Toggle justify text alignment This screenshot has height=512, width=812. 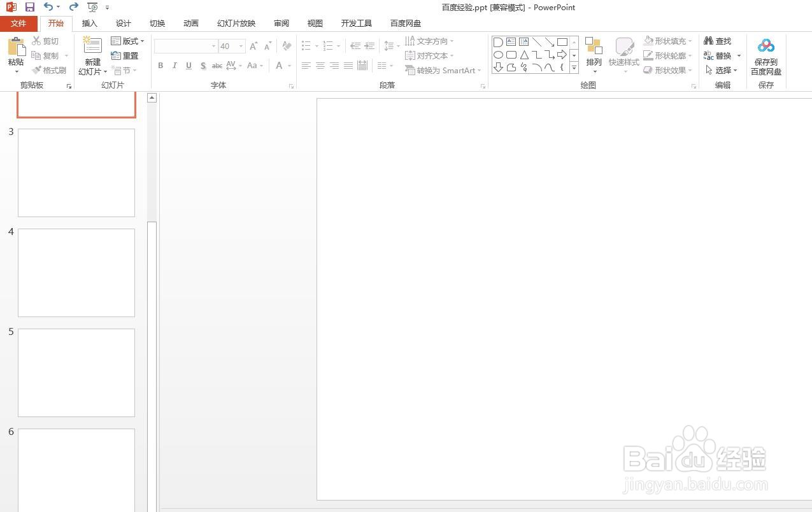point(348,66)
